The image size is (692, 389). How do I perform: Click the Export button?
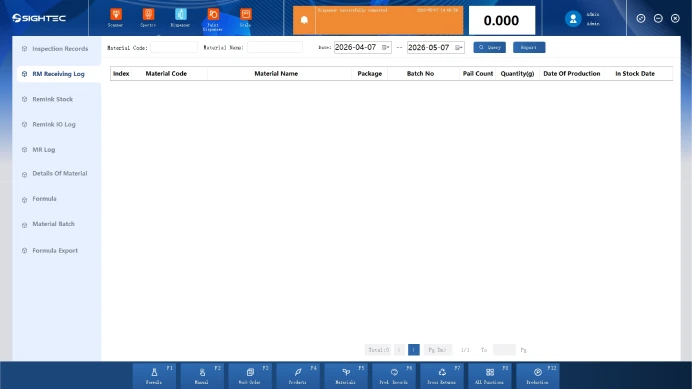point(529,47)
